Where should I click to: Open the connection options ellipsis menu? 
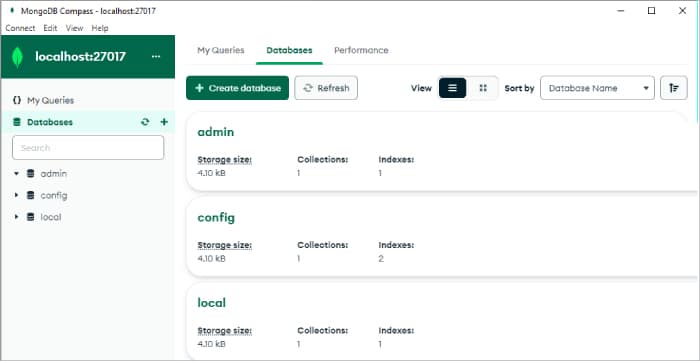point(156,57)
